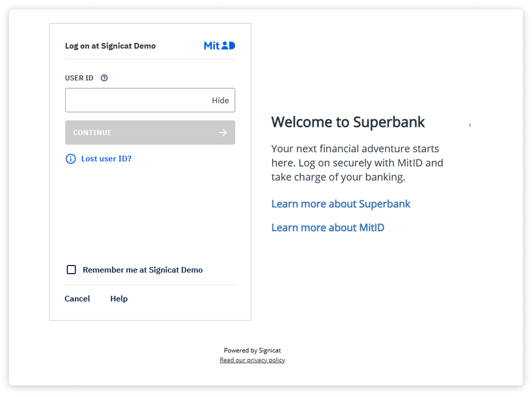
Task: Click the info icon beside Lost user ID
Action: click(71, 159)
